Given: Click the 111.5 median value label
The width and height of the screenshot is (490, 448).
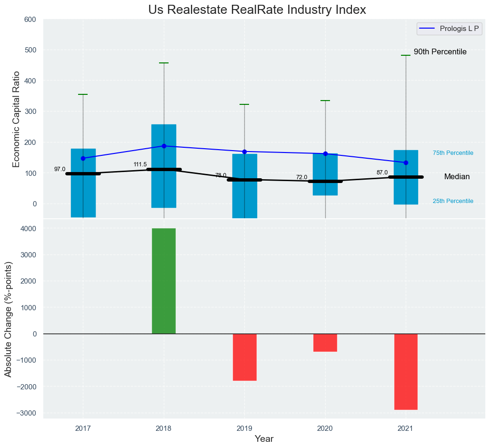Looking at the screenshot, I should coord(140,164).
